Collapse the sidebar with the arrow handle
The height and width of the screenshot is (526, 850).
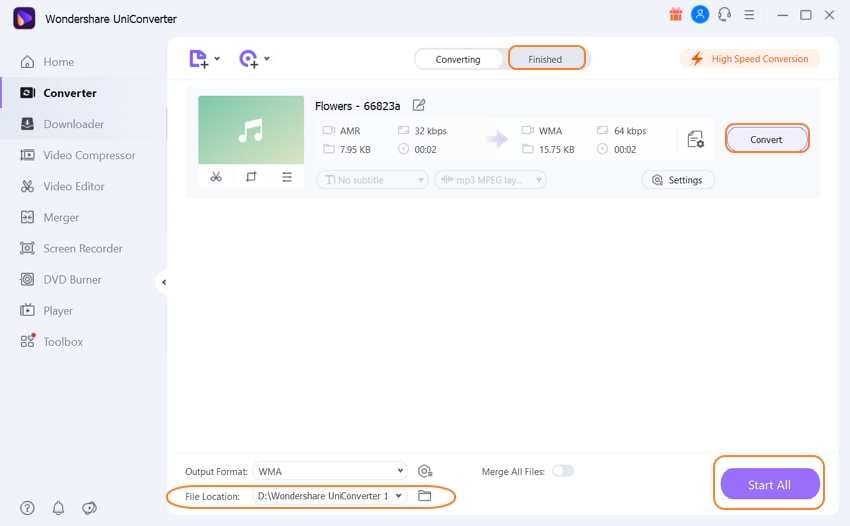coord(163,282)
